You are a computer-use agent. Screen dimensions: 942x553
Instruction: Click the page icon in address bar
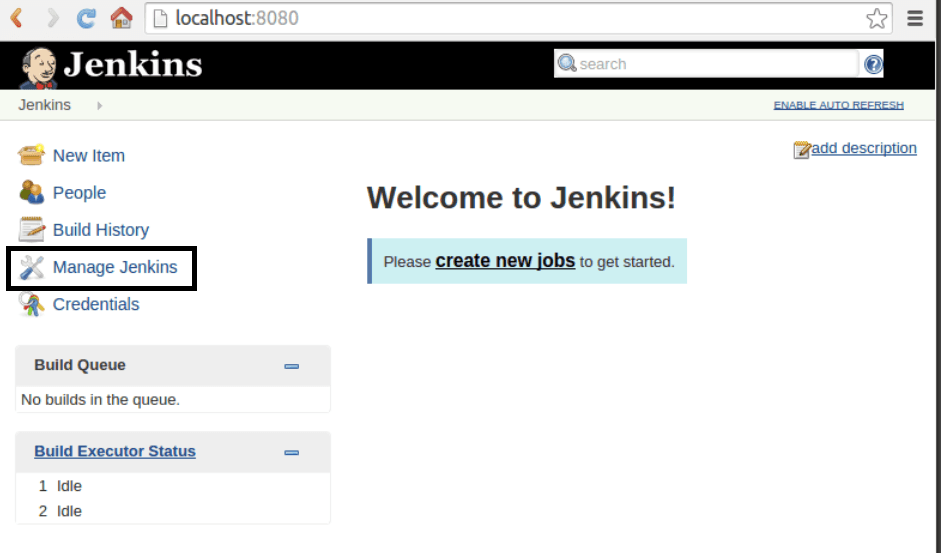pos(160,19)
